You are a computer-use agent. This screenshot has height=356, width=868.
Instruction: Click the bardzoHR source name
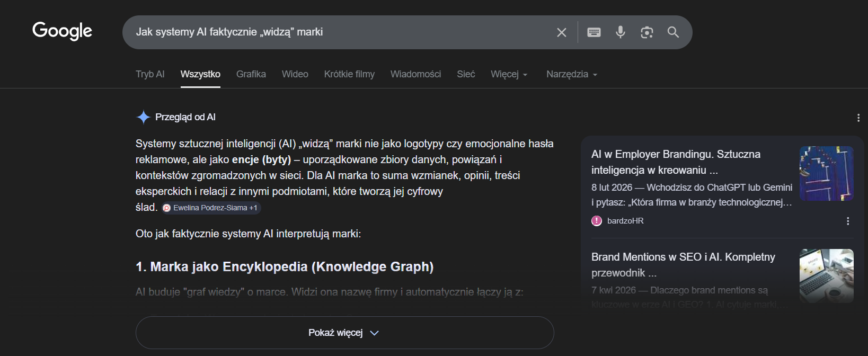tap(625, 221)
